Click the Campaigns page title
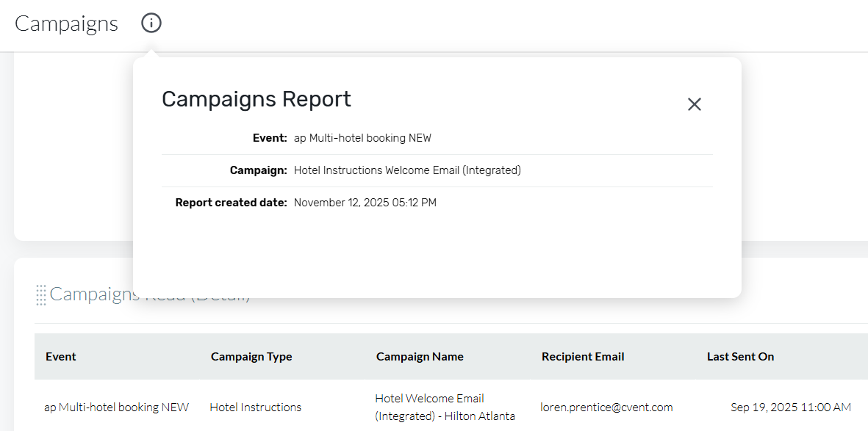Viewport: 868px width, 431px height. click(66, 23)
